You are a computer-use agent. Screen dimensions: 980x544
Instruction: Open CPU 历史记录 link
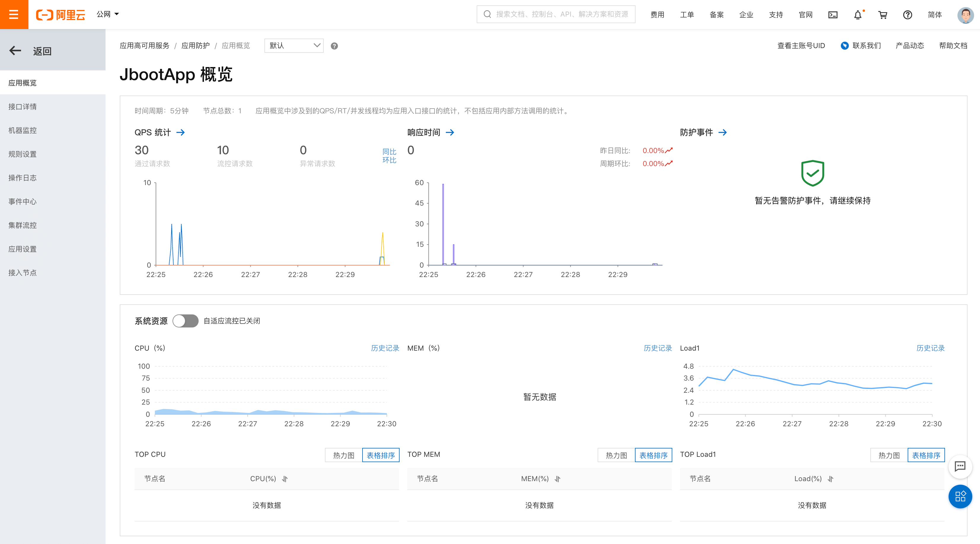(385, 348)
